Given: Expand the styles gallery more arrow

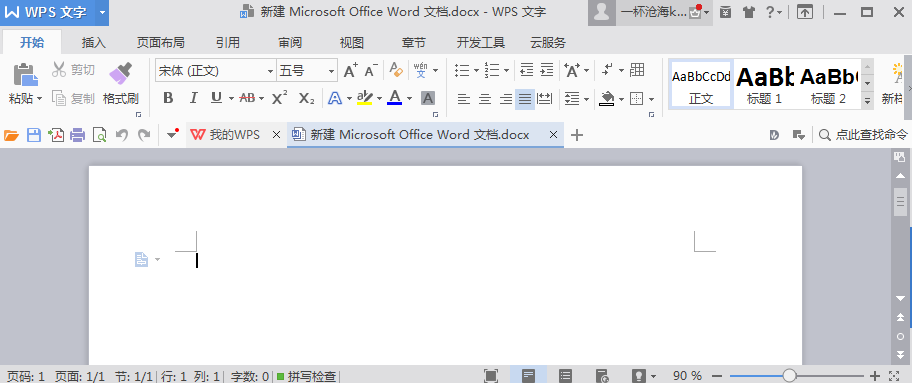Looking at the screenshot, I should [x=868, y=101].
